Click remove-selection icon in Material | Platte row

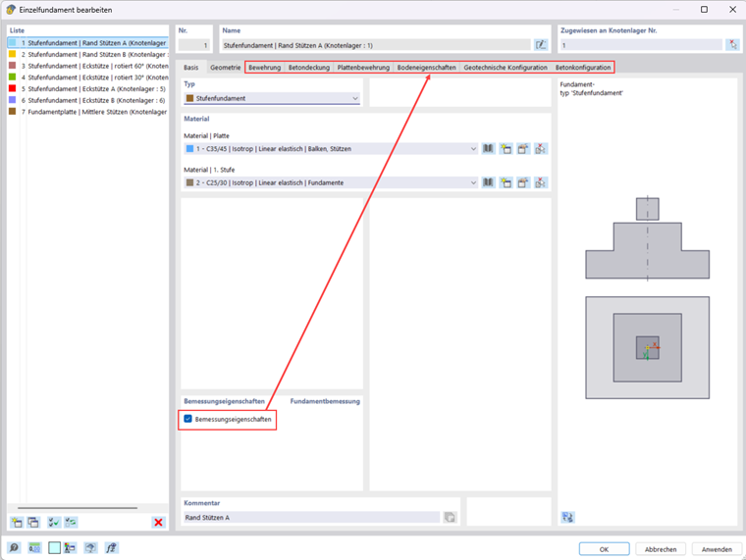tap(540, 149)
